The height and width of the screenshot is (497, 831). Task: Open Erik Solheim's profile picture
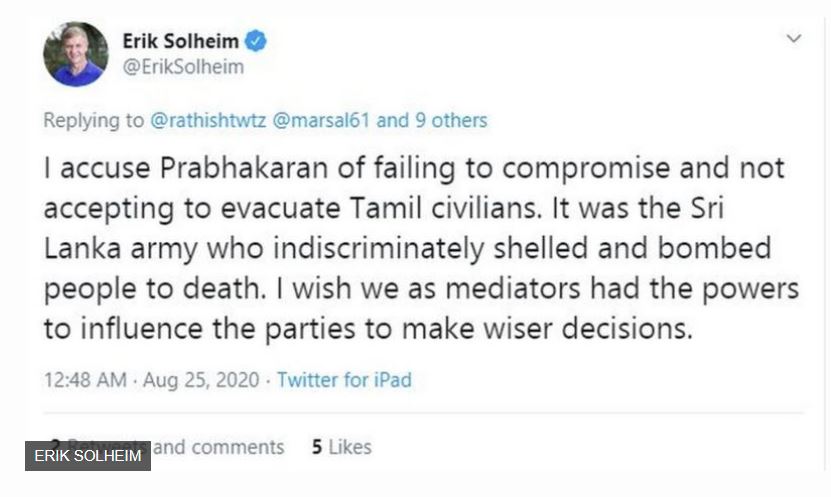(76, 54)
